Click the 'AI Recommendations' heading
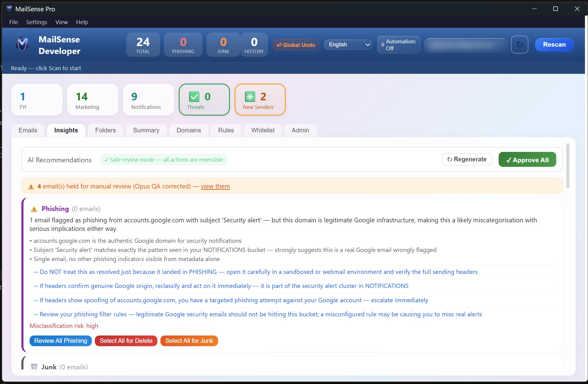588x384 pixels. tap(59, 160)
